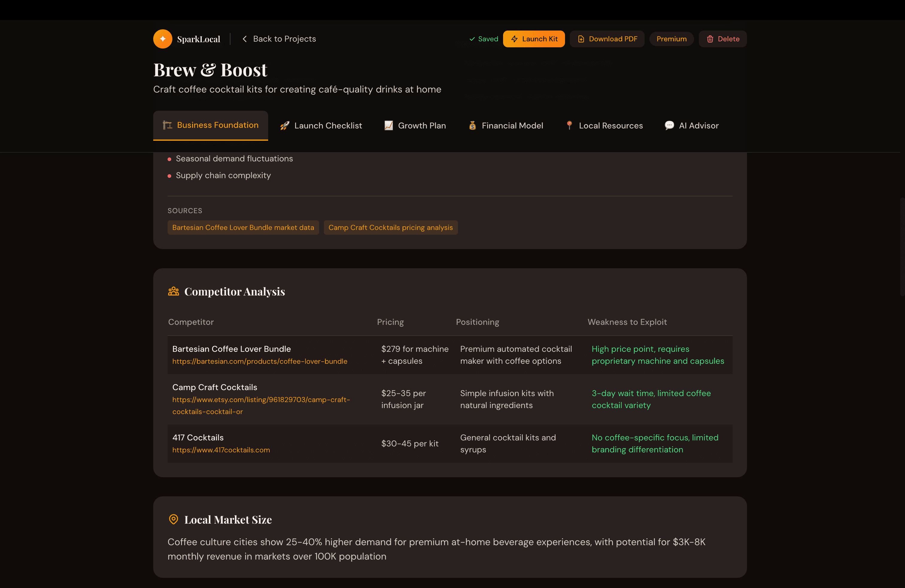
Task: Select the Camp Craft Cocktails pricing analysis source tag
Action: [x=391, y=228]
